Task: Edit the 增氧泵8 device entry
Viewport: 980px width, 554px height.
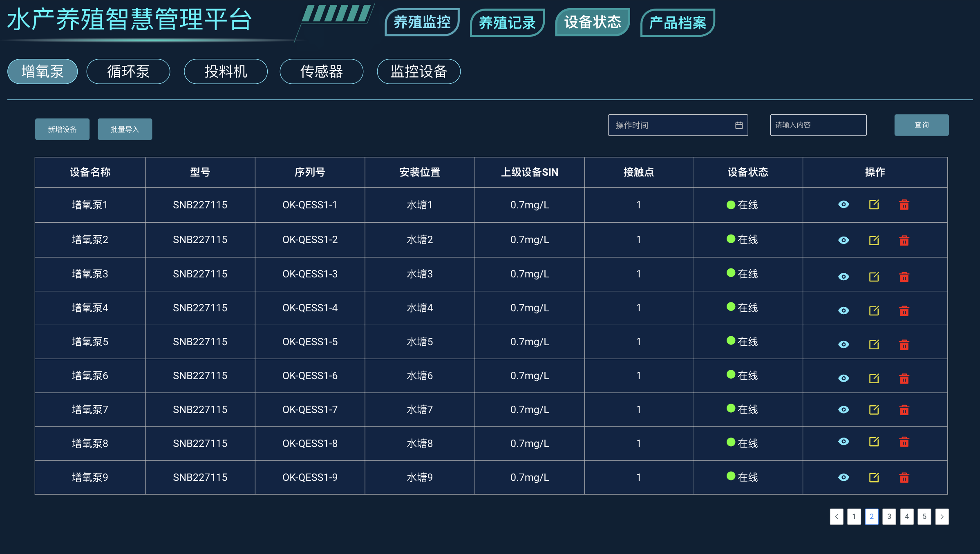Action: 874,442
